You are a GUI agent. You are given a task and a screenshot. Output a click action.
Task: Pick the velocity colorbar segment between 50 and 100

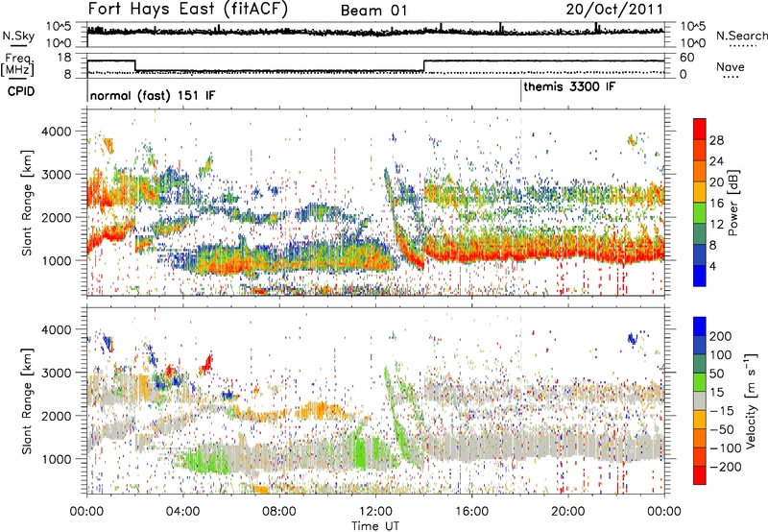[x=700, y=364]
